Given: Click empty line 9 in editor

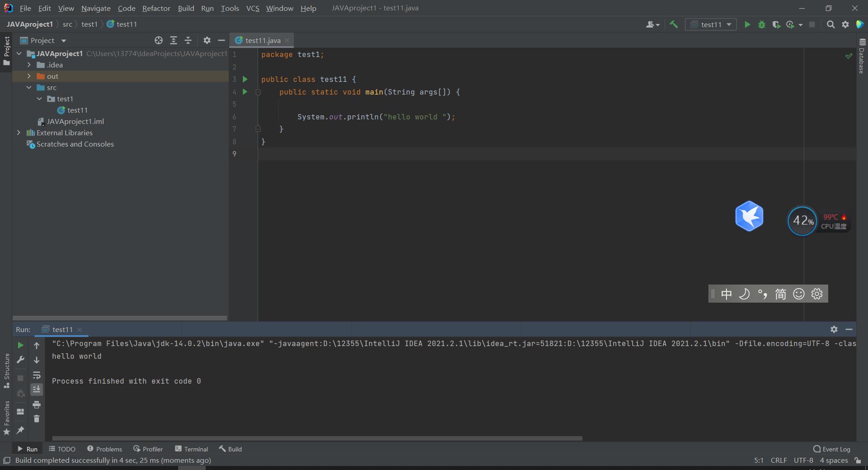Looking at the screenshot, I should [557, 154].
